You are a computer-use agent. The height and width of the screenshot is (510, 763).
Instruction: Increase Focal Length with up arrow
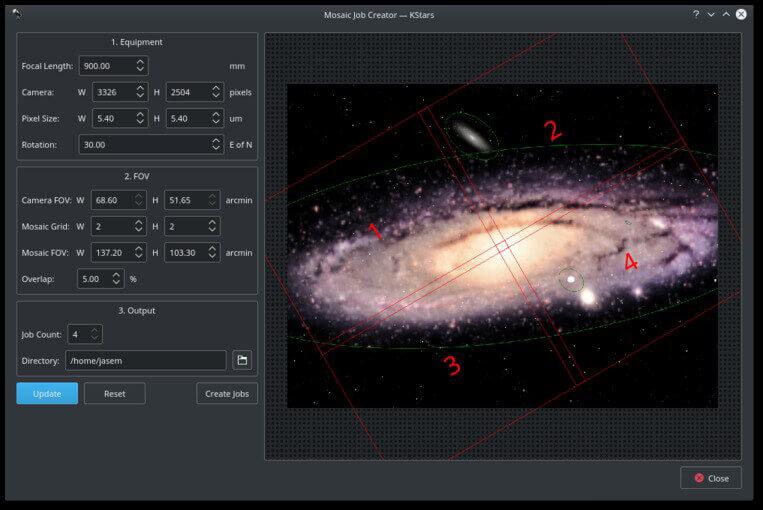coord(140,62)
